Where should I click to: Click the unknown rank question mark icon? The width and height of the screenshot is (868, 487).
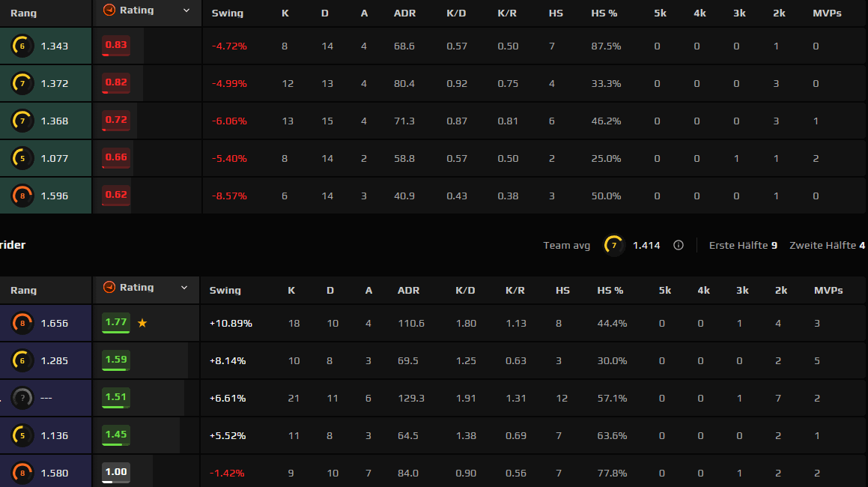pyautogui.click(x=22, y=399)
